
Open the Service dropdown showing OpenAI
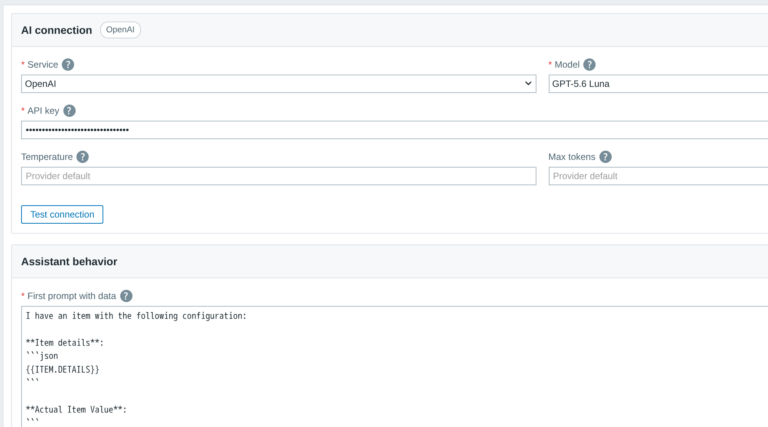278,84
